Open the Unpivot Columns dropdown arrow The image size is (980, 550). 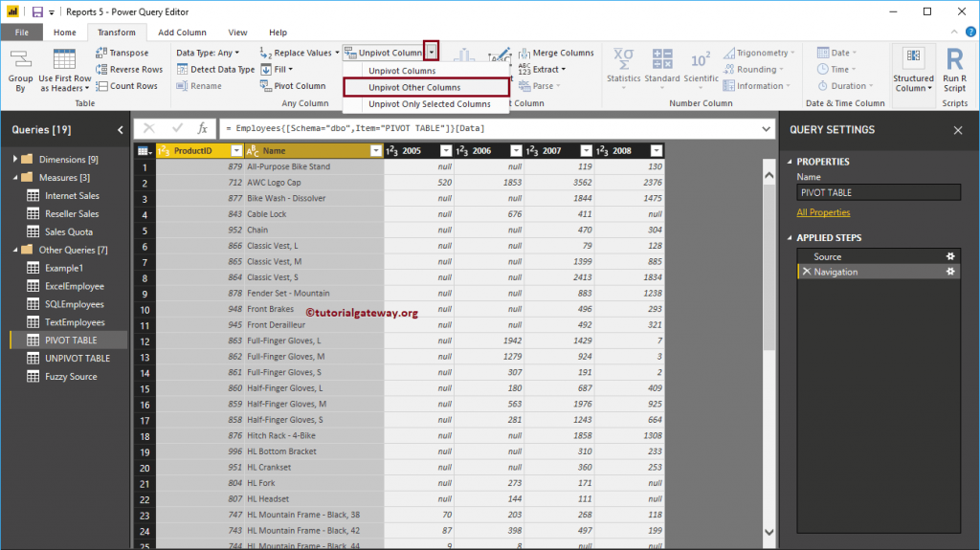click(x=432, y=53)
